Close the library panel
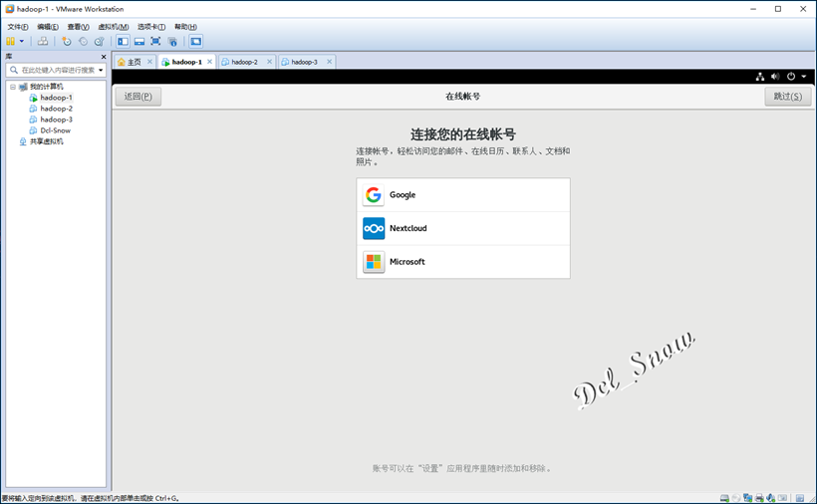Image resolution: width=817 pixels, height=504 pixels. tap(104, 56)
